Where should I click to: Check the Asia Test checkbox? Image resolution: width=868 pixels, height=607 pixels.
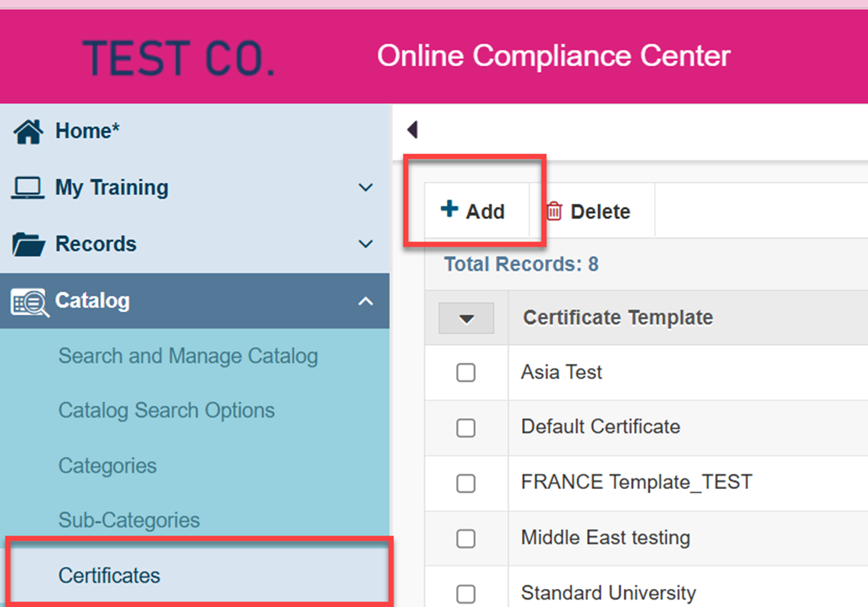tap(466, 373)
